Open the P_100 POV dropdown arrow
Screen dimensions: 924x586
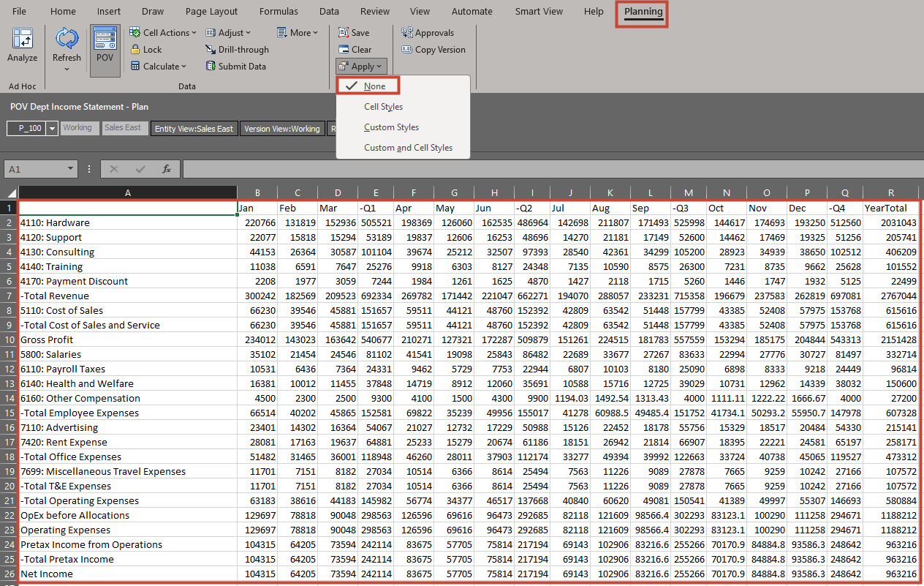pos(52,129)
